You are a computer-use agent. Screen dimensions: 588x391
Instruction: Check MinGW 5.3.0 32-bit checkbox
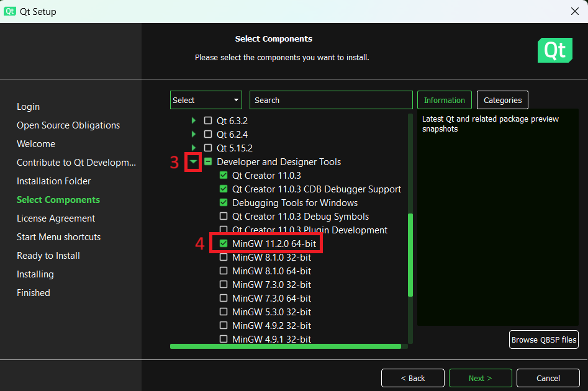pos(224,312)
